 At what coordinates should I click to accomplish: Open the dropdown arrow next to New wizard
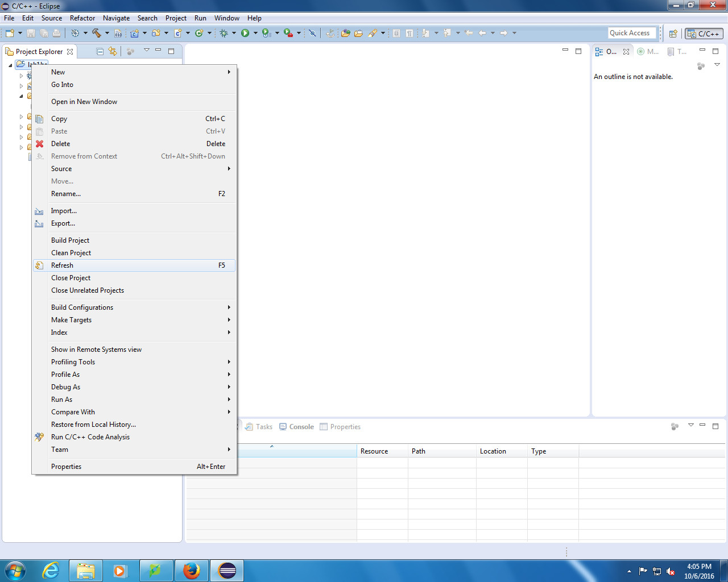point(20,33)
